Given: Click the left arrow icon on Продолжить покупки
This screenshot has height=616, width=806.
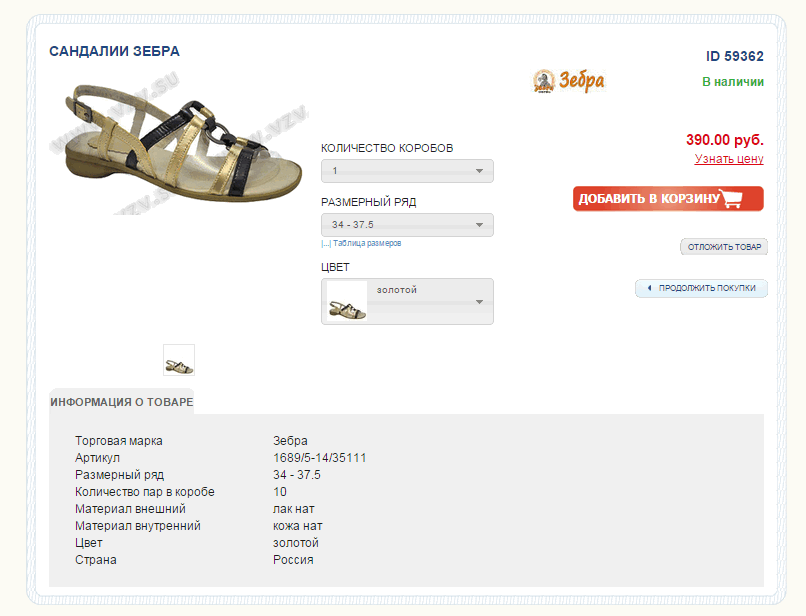Looking at the screenshot, I should pyautogui.click(x=649, y=288).
